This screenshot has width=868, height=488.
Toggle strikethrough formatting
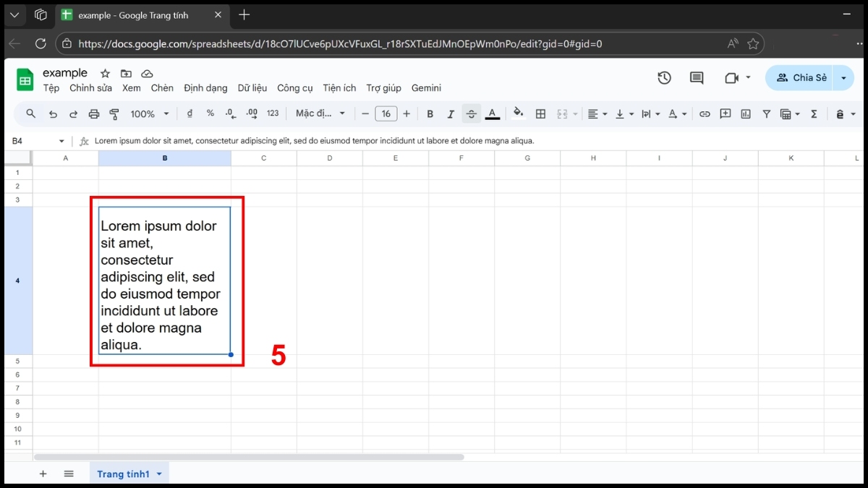471,114
